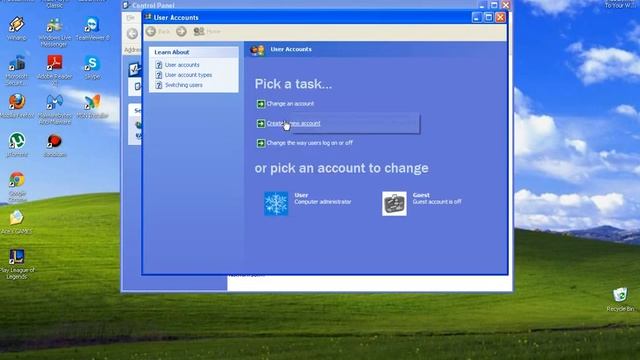Open Windows Live Messenger shortcut
This screenshot has height=360, width=640.
[55, 32]
